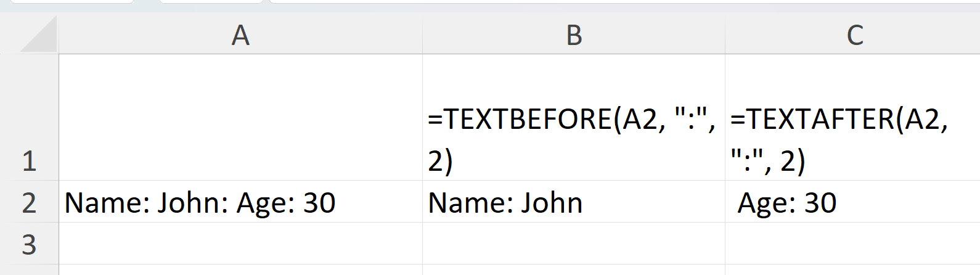980x275 pixels.
Task: Select column C header
Action: pyautogui.click(x=854, y=35)
